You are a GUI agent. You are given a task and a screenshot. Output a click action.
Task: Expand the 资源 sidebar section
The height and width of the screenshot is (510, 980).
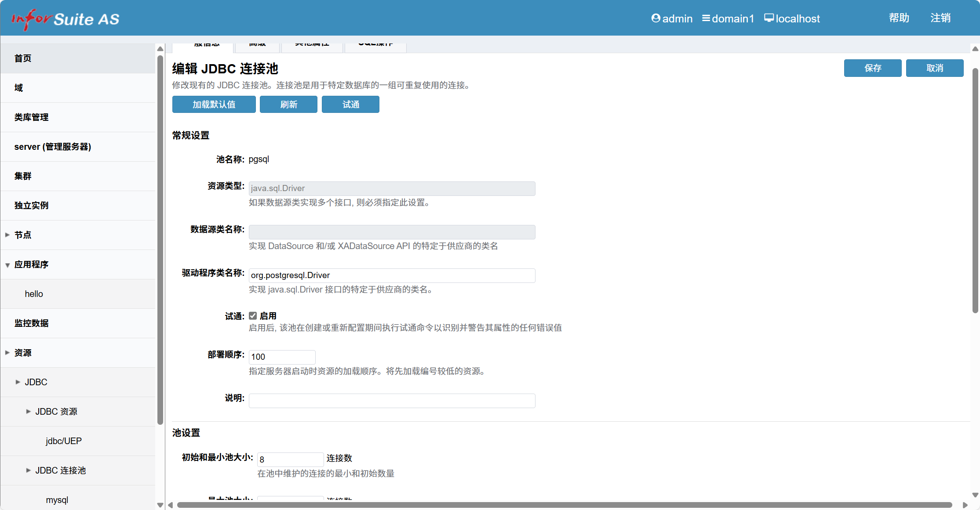[x=7, y=352]
